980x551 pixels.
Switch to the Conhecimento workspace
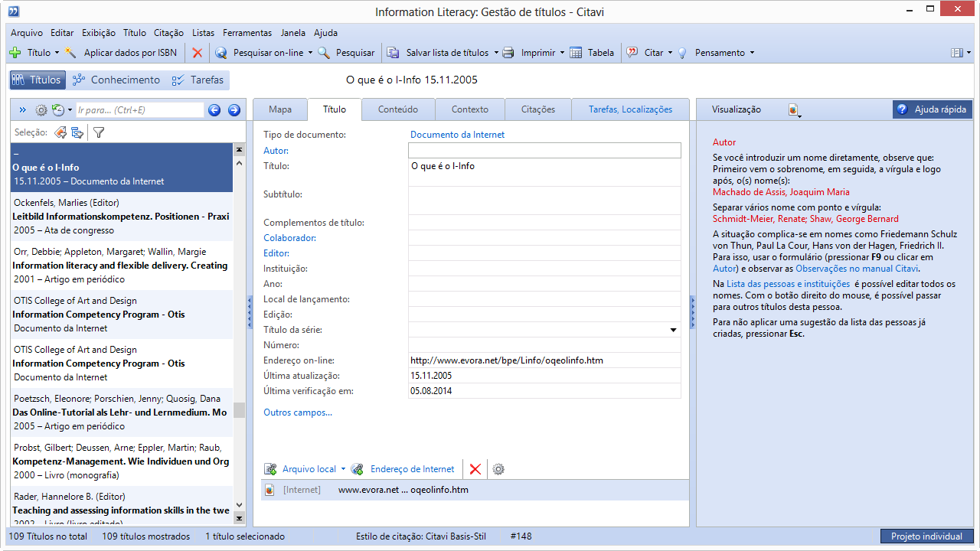pos(116,80)
